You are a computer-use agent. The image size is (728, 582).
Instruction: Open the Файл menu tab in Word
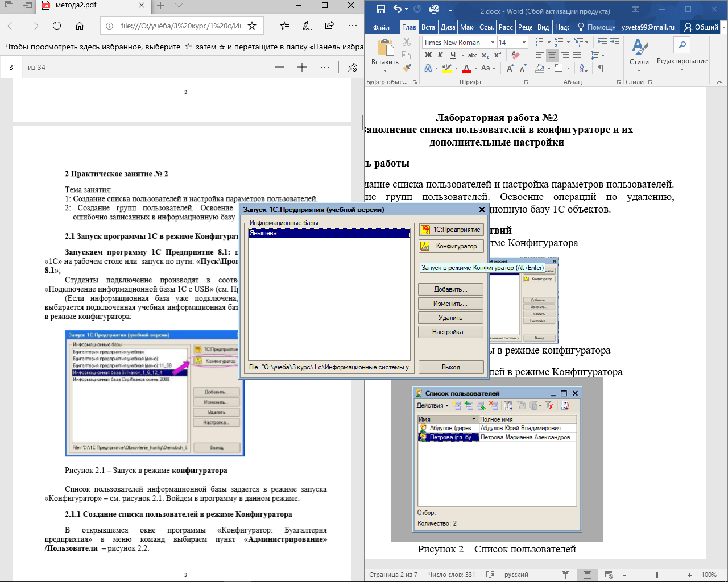point(381,27)
